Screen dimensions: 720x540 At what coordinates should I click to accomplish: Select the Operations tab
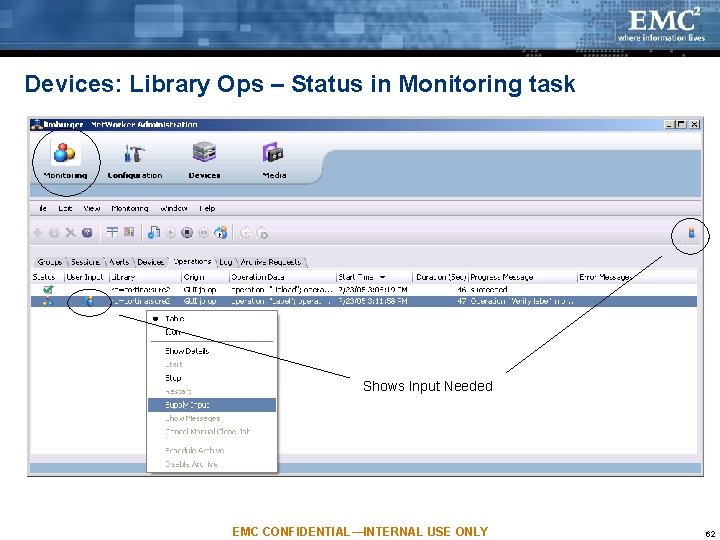click(192, 261)
